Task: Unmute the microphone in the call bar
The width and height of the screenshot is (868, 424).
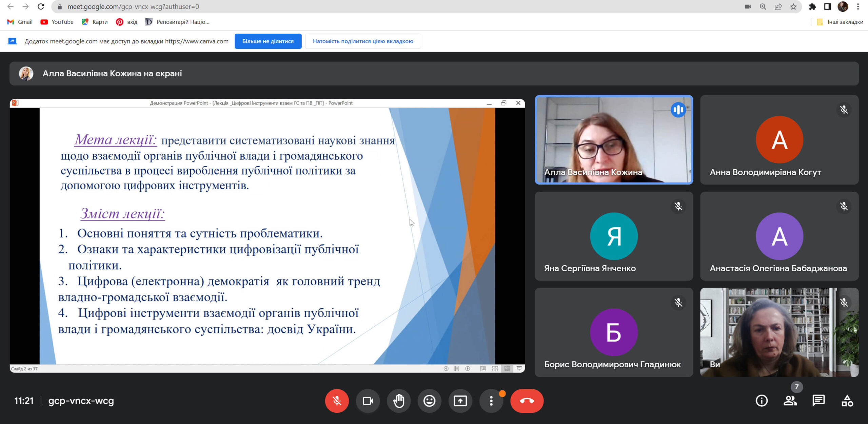Action: click(337, 401)
